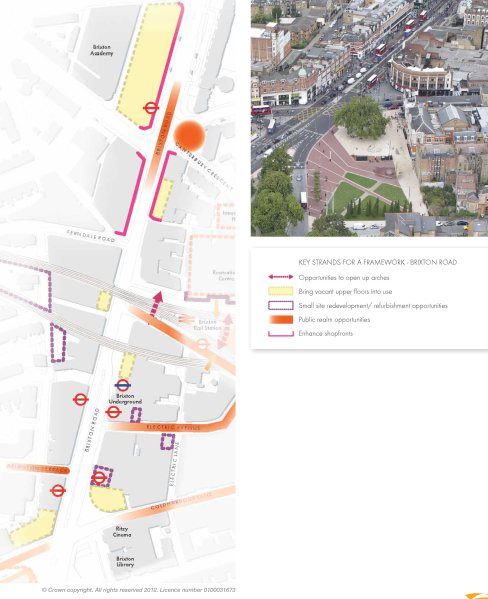Click the small yellow block on Brixton Road north of Ferndale Road

pyautogui.click(x=163, y=199)
